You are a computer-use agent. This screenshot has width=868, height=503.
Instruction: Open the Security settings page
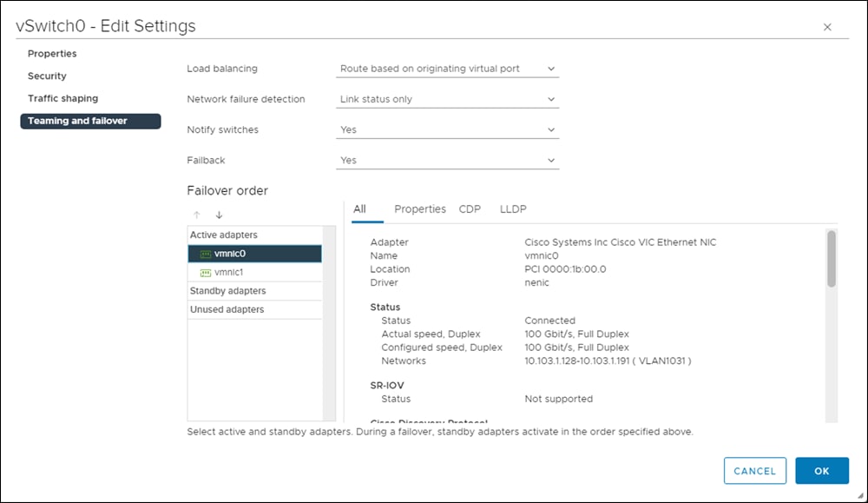pos(46,76)
